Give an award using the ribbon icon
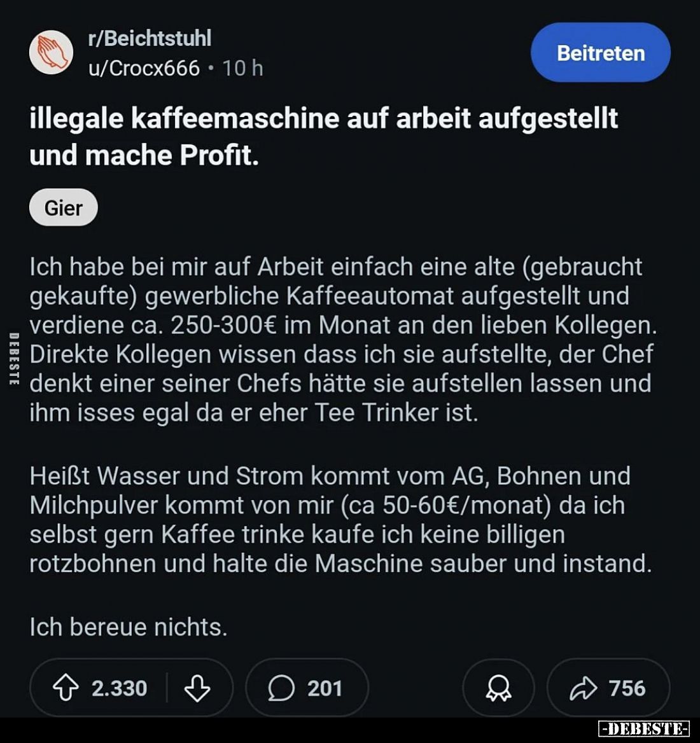This screenshot has height=743, width=700. pos(498,688)
